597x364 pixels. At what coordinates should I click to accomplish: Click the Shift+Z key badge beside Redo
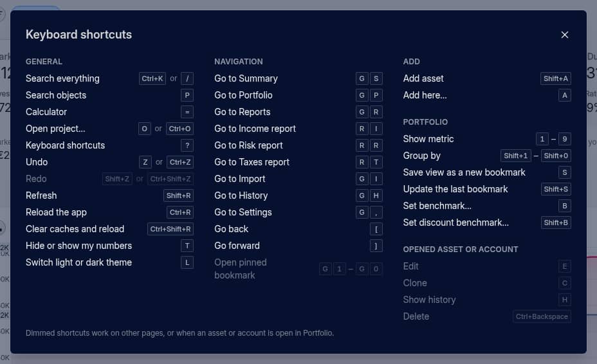(117, 179)
